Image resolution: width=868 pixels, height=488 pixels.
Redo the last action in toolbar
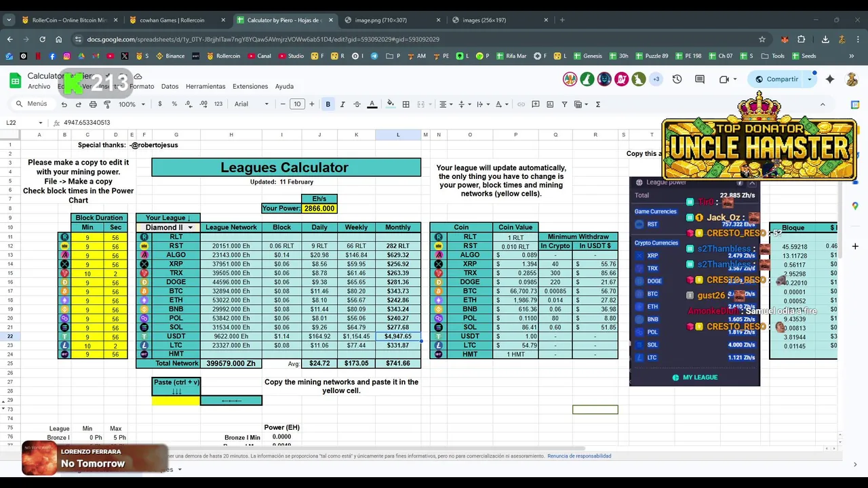coord(78,104)
